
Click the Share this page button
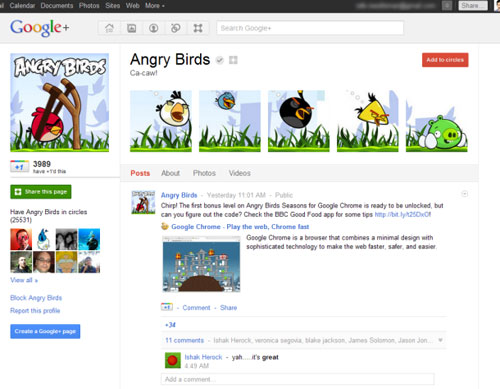point(41,192)
